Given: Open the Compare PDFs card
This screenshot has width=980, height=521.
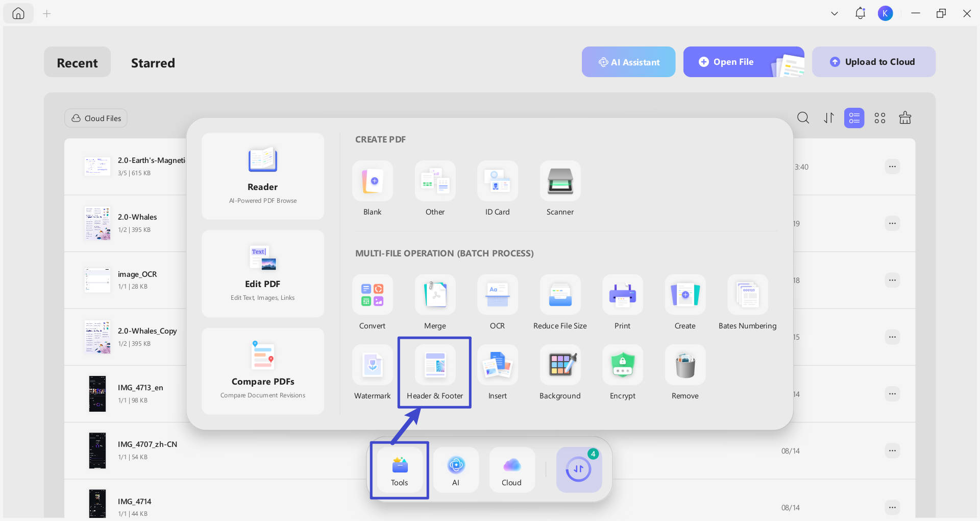Looking at the screenshot, I should pyautogui.click(x=262, y=371).
